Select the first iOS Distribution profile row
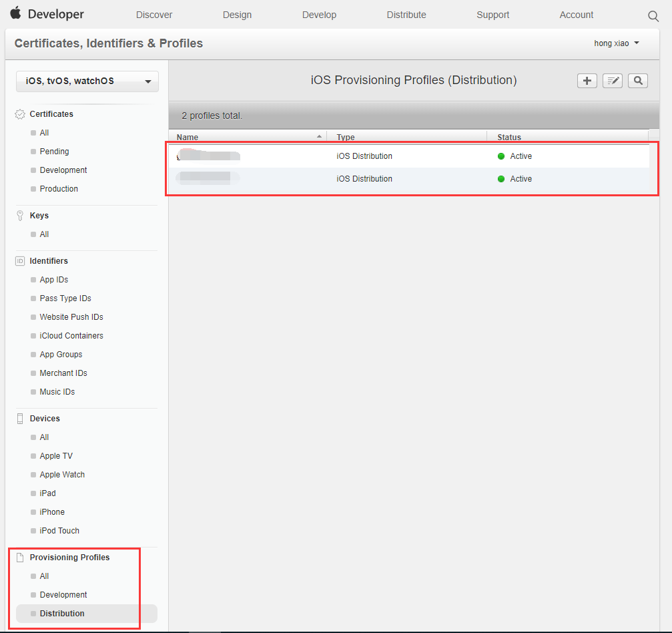Viewport: 672px width, 633px height. 409,156
